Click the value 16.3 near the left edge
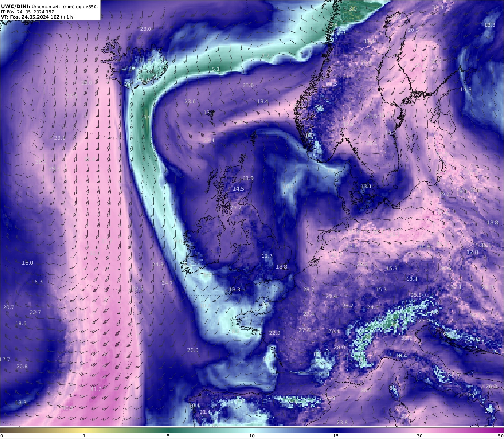This screenshot has height=439, width=504. [x=37, y=282]
